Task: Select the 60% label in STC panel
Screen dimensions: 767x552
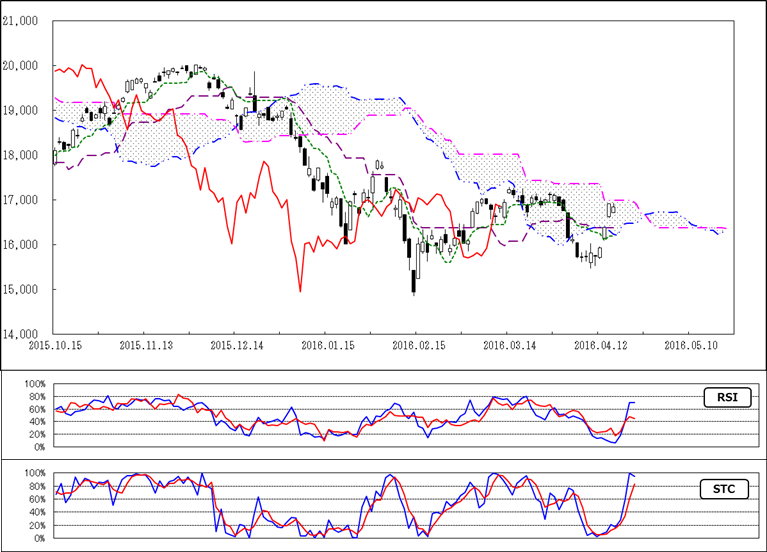Action: pyautogui.click(x=36, y=498)
